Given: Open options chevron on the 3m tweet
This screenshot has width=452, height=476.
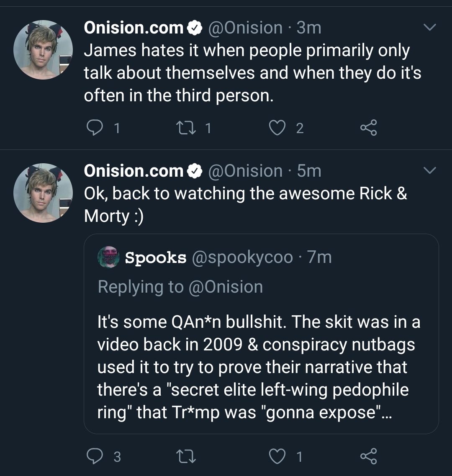Looking at the screenshot, I should point(430,27).
